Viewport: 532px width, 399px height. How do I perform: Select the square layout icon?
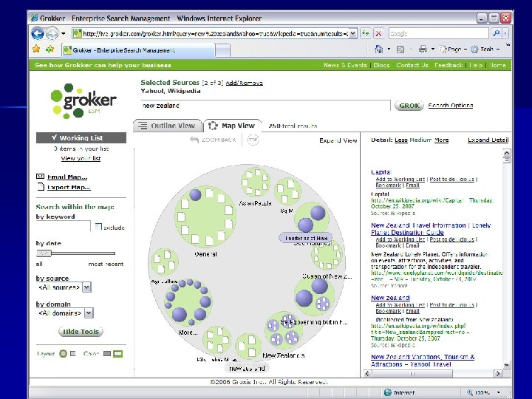[72, 353]
